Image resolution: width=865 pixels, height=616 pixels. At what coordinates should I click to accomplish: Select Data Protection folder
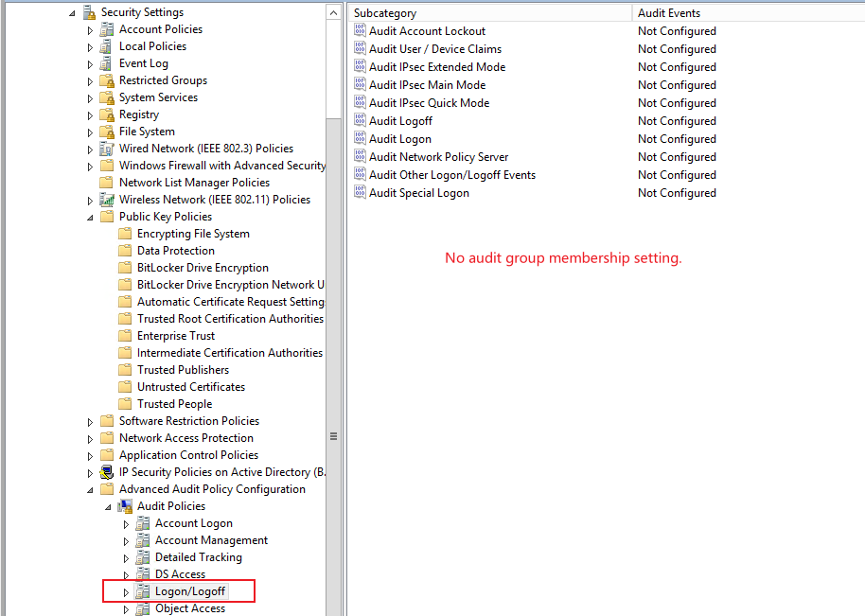coord(175,251)
